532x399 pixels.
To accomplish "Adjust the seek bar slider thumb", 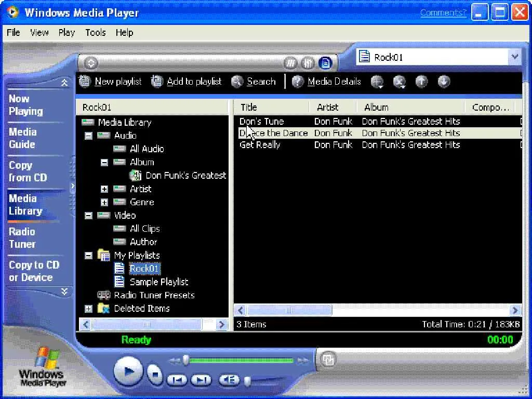I will (185, 361).
